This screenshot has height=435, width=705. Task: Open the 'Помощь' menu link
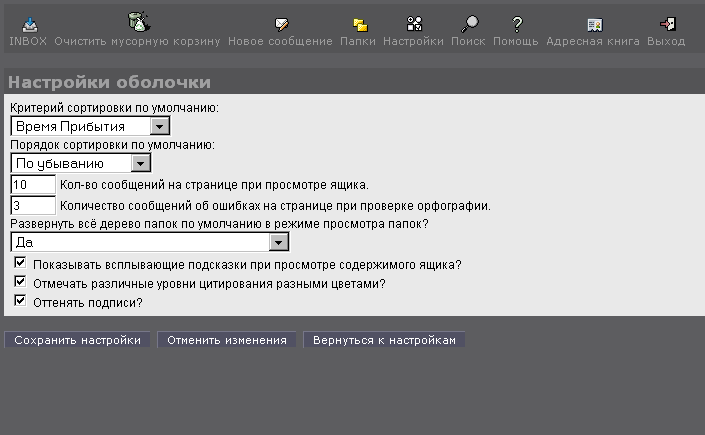[516, 41]
